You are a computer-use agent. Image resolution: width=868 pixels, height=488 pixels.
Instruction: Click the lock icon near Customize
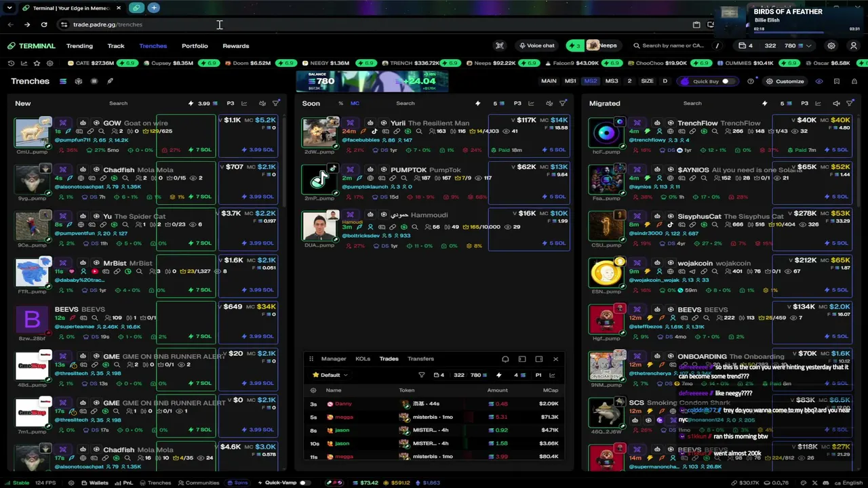(854, 81)
